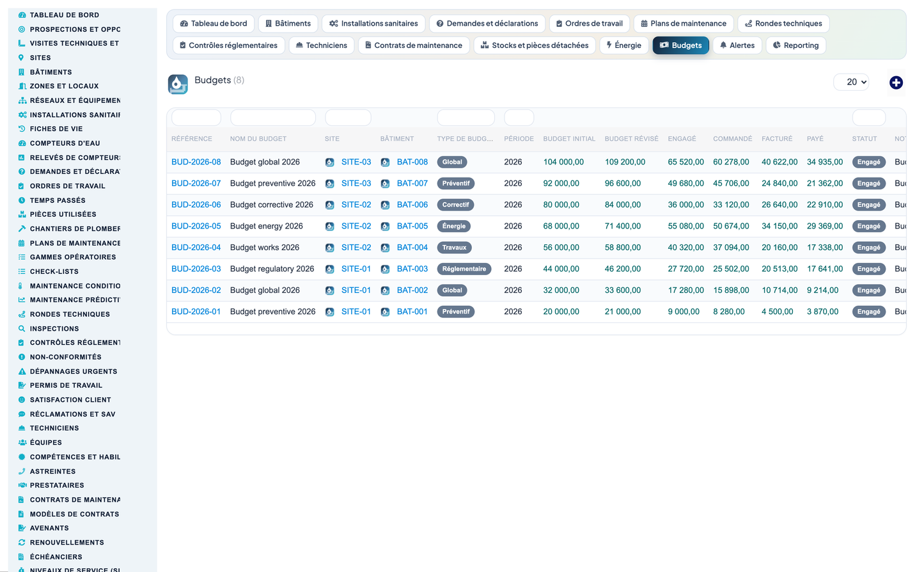Viewport: 924px width, 572px height.
Task: Switch to the Énergie tab
Action: pos(623,45)
